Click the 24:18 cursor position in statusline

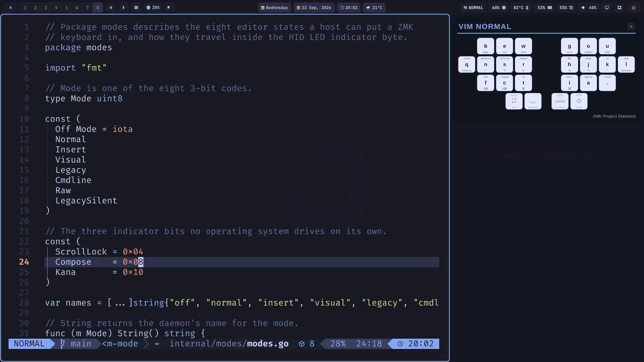click(369, 344)
